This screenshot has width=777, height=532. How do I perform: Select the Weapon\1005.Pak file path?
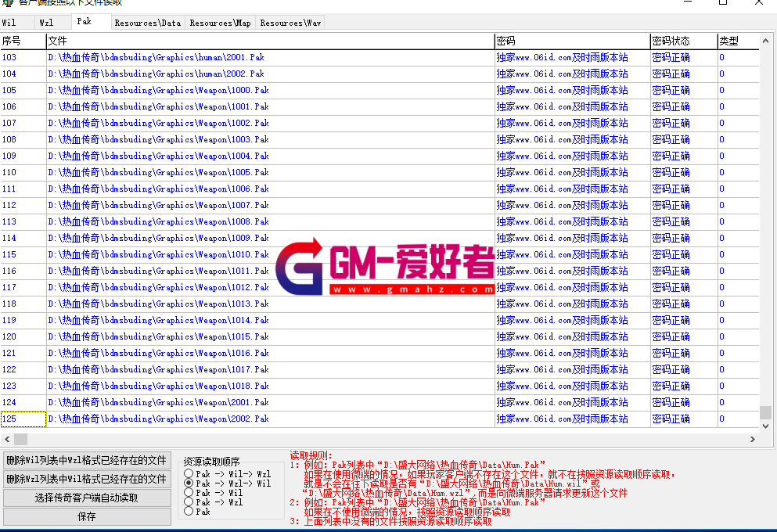point(159,172)
